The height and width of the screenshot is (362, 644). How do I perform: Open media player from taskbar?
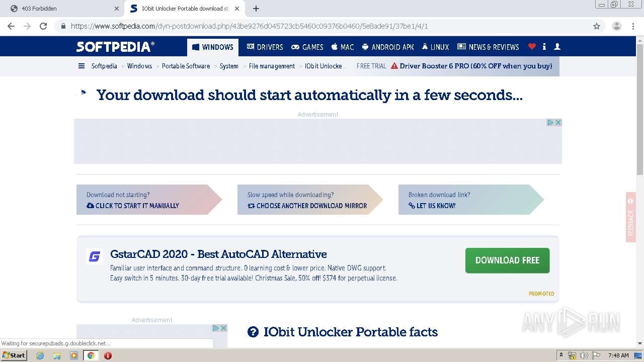(x=74, y=355)
